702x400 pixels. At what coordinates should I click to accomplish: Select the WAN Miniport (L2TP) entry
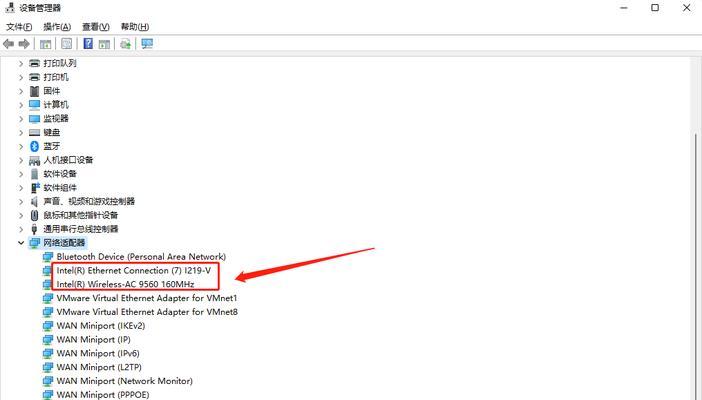(99, 367)
